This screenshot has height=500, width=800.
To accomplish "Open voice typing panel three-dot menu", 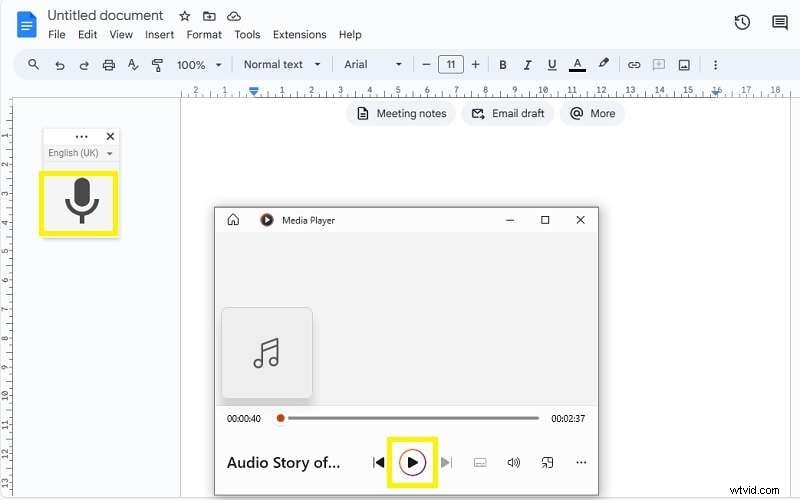I will click(81, 137).
